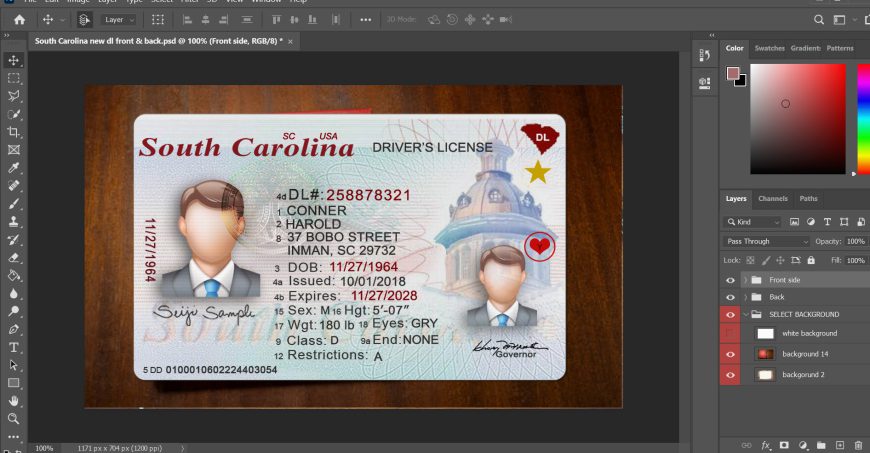This screenshot has height=453, width=870.
Task: Switch to the Channels tab
Action: (773, 198)
